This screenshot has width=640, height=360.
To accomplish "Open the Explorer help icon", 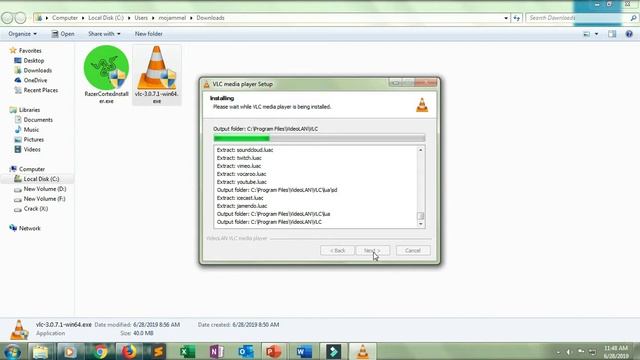I will (629, 34).
